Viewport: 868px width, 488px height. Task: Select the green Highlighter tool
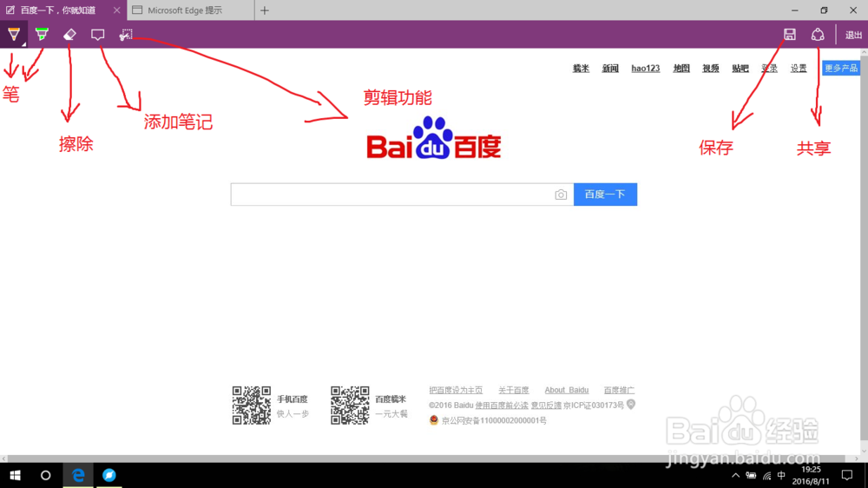coord(42,35)
